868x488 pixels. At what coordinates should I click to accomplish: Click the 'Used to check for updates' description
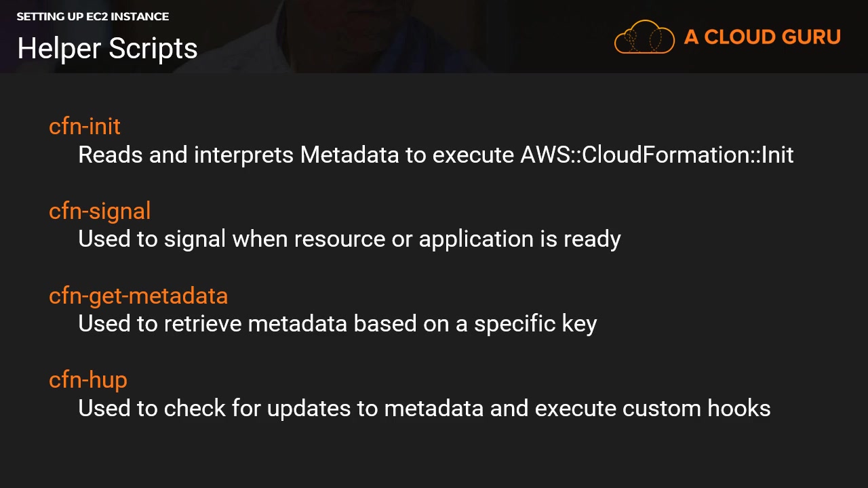[231, 408]
